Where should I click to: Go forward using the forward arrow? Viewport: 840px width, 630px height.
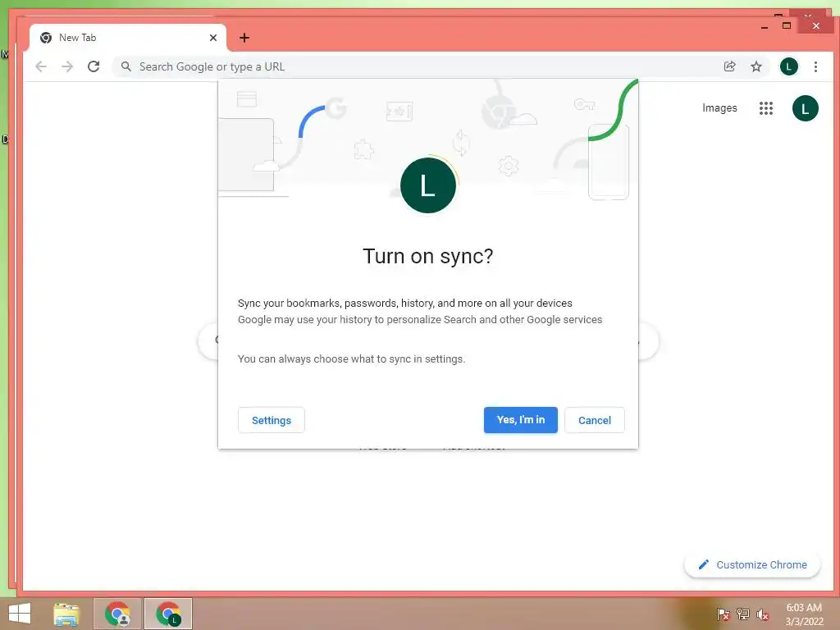tap(67, 66)
